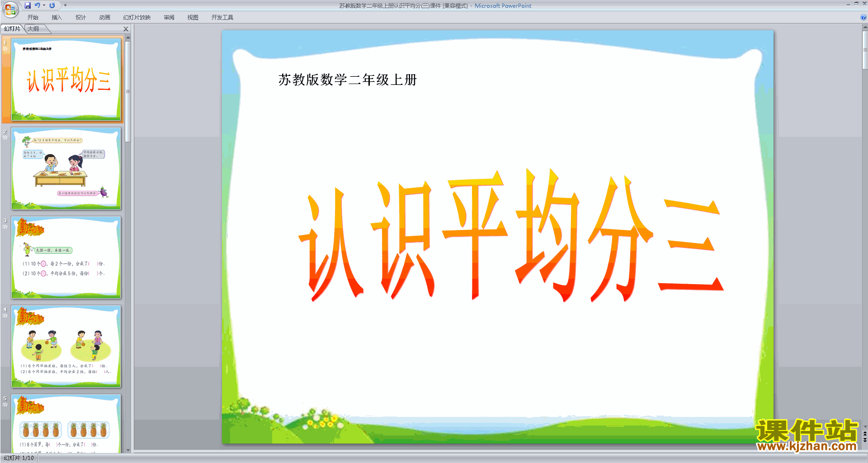The height and width of the screenshot is (463, 868).
Task: Select slide 1 thumbnail 认识平均分三
Action: coord(66,80)
